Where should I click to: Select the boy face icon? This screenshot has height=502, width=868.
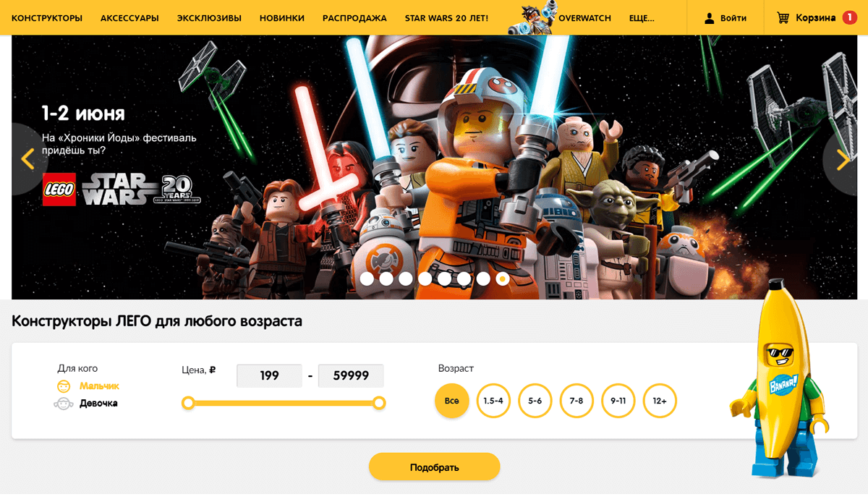(64, 386)
